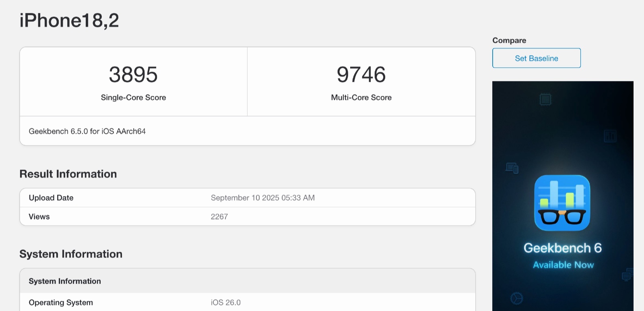Click the multi-core score 9746
The image size is (644, 311).
(361, 75)
